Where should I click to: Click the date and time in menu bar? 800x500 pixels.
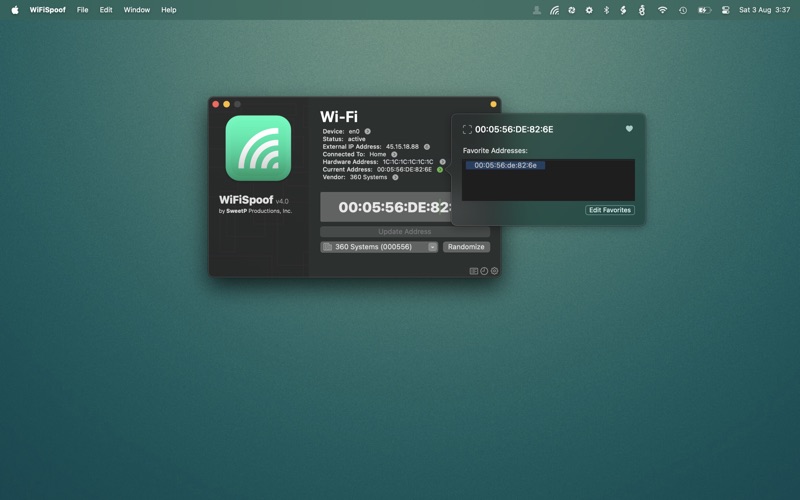(764, 10)
